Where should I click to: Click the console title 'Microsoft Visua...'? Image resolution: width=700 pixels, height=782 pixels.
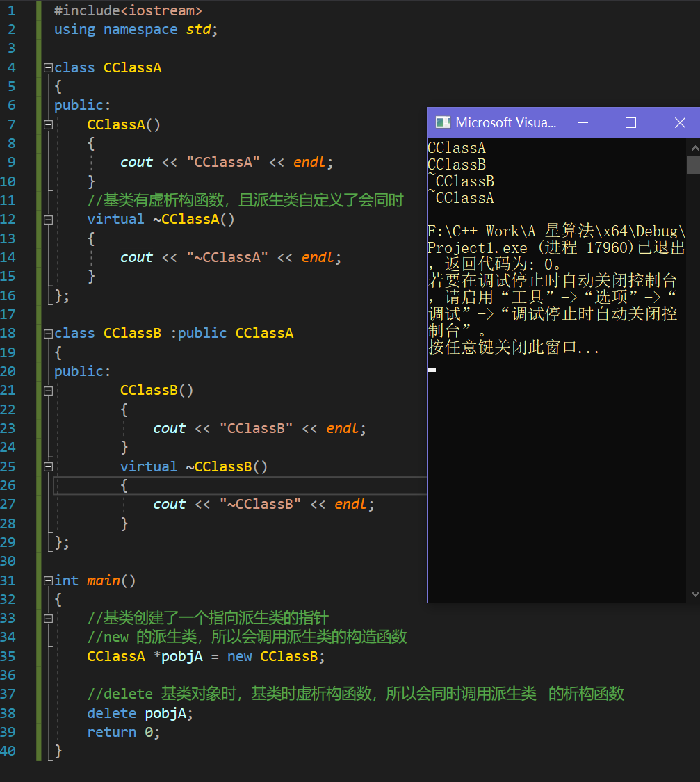point(505,122)
